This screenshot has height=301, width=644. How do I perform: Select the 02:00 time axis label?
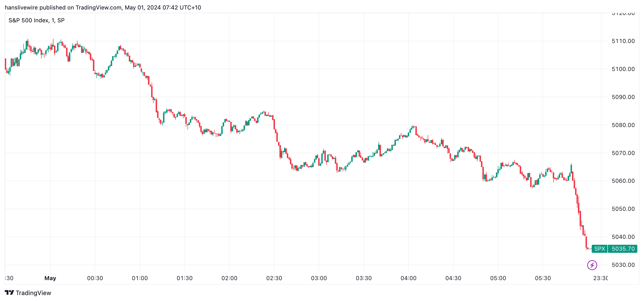pos(229,278)
